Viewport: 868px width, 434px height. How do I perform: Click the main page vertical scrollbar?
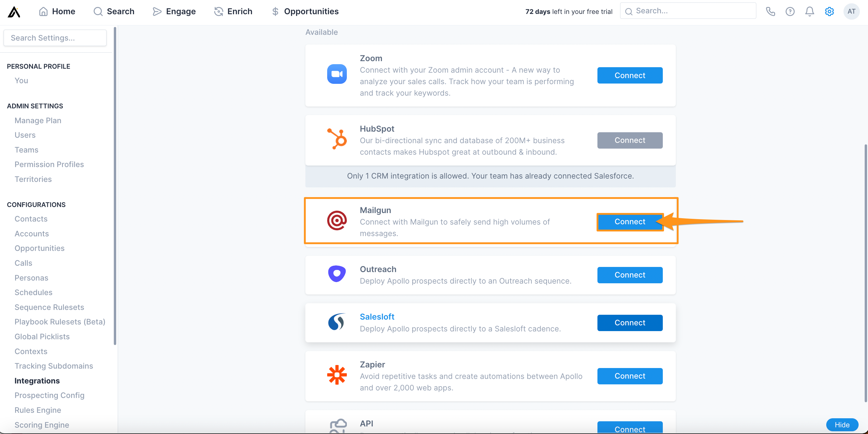click(x=866, y=273)
